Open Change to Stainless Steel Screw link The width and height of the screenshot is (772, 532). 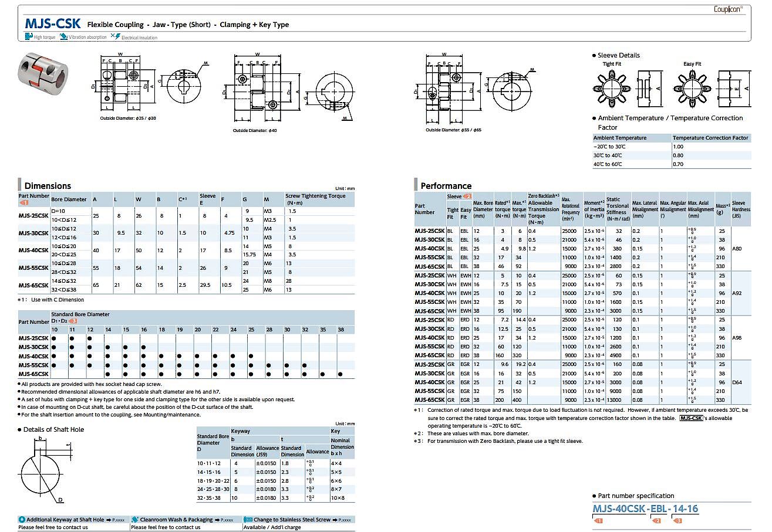point(298,520)
